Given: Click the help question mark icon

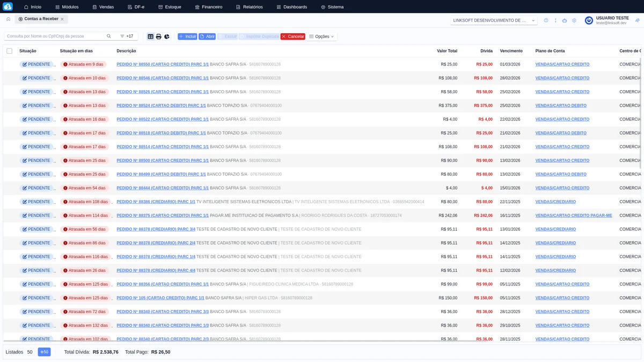Looking at the screenshot, I should (x=546, y=20).
